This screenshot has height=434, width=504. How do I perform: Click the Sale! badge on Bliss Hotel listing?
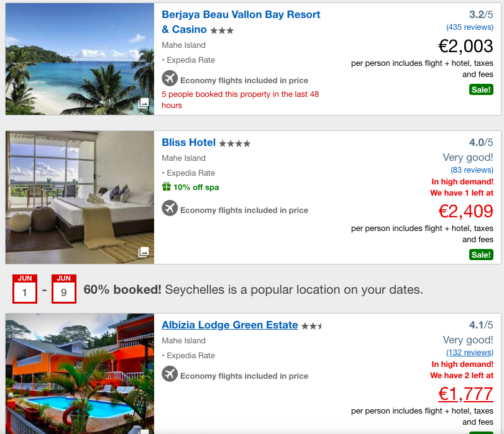481,255
